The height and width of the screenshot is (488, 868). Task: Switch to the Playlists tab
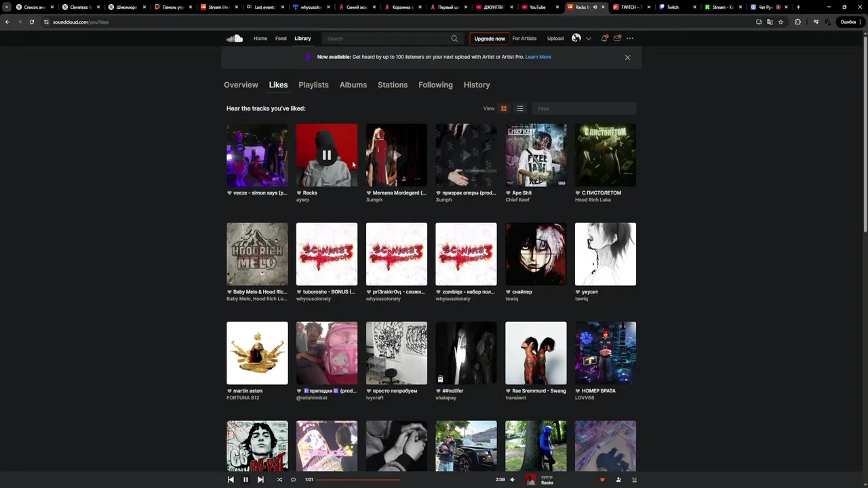click(313, 85)
